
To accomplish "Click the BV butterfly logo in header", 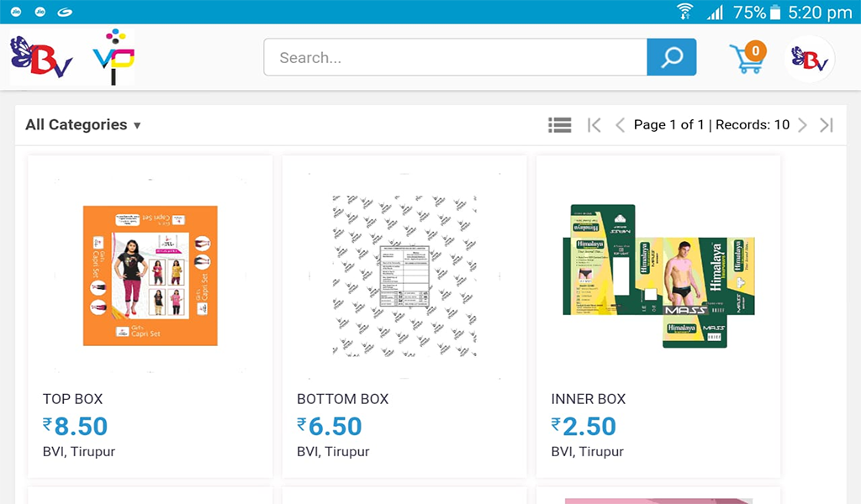I will (x=41, y=58).
